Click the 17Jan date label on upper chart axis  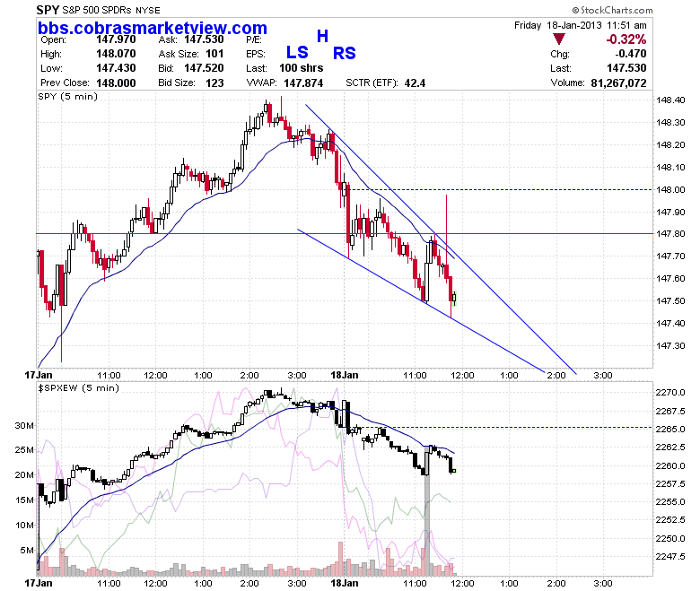point(39,375)
